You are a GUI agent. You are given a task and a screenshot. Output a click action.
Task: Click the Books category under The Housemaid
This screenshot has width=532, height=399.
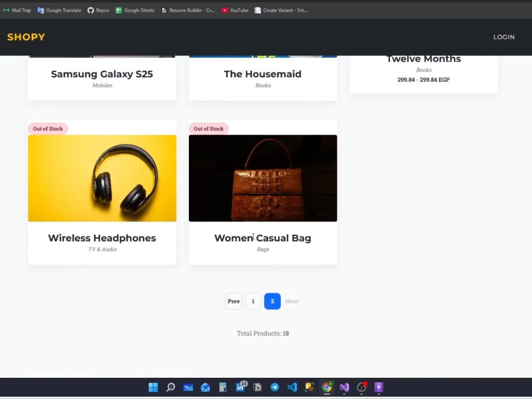coord(263,86)
